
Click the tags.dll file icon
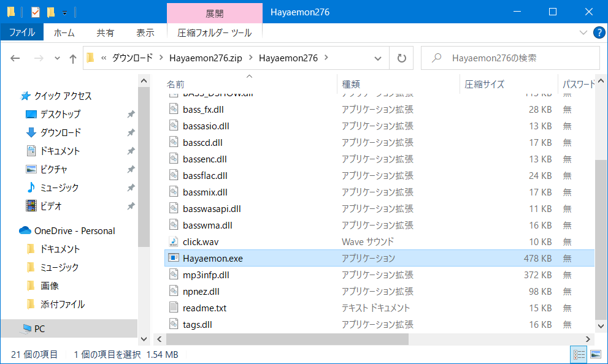tap(174, 324)
